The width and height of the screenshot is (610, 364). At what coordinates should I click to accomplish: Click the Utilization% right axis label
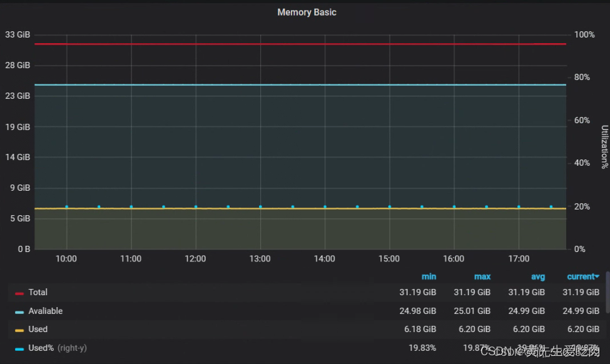(x=602, y=145)
